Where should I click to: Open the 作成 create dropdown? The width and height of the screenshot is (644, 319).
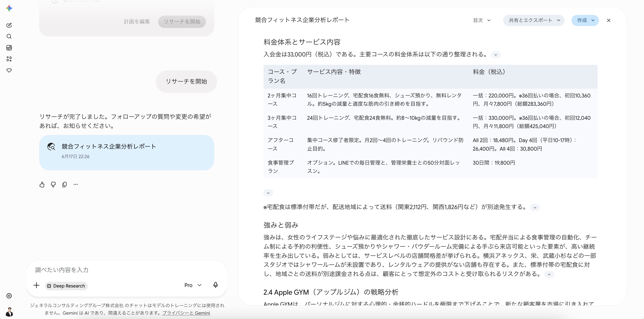tap(585, 21)
